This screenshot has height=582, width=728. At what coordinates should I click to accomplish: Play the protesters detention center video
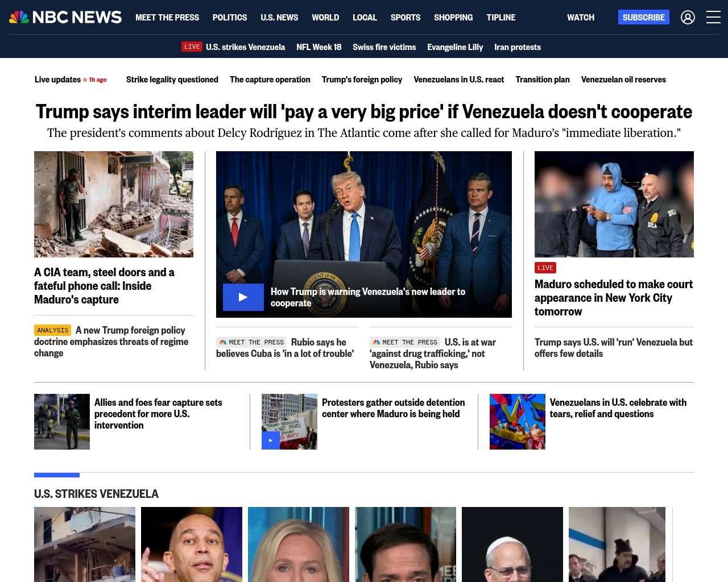pyautogui.click(x=271, y=440)
